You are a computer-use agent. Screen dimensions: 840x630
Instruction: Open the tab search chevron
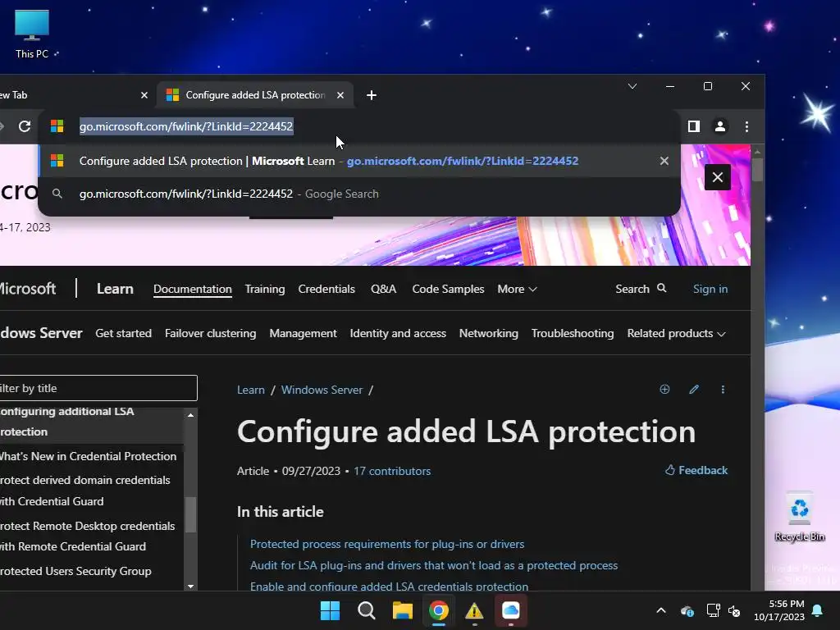click(x=632, y=86)
